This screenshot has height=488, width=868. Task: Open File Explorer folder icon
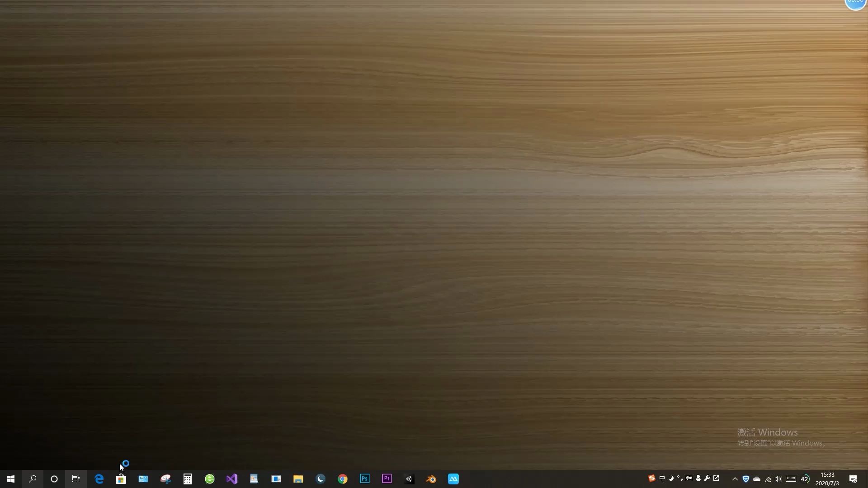(x=298, y=479)
